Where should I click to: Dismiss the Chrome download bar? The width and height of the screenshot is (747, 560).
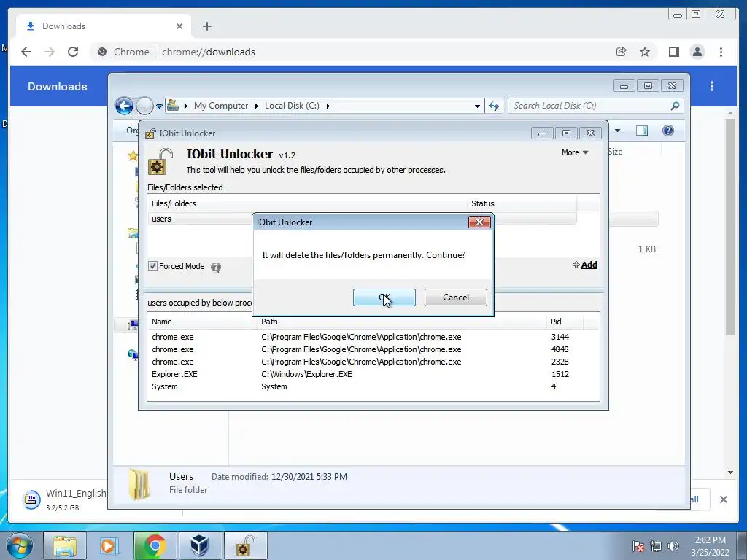pos(724,499)
